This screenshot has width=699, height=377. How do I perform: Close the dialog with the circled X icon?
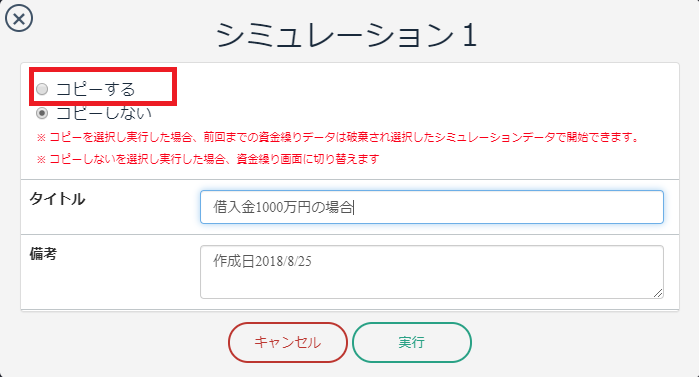(x=19, y=19)
